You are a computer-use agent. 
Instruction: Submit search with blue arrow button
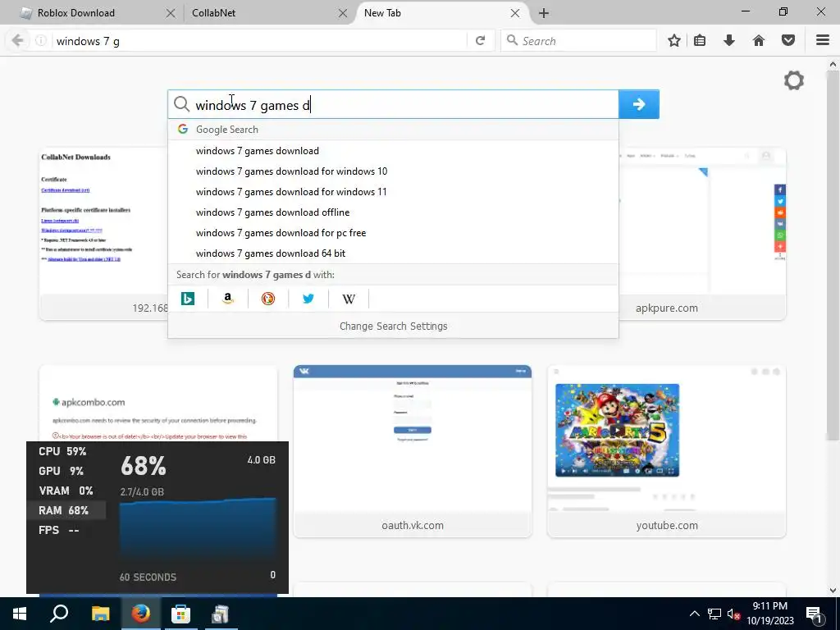[x=638, y=104]
